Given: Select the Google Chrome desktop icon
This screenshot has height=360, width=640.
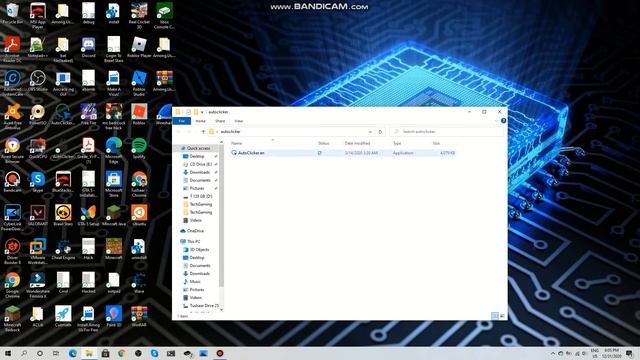Looking at the screenshot, I should (x=12, y=285).
